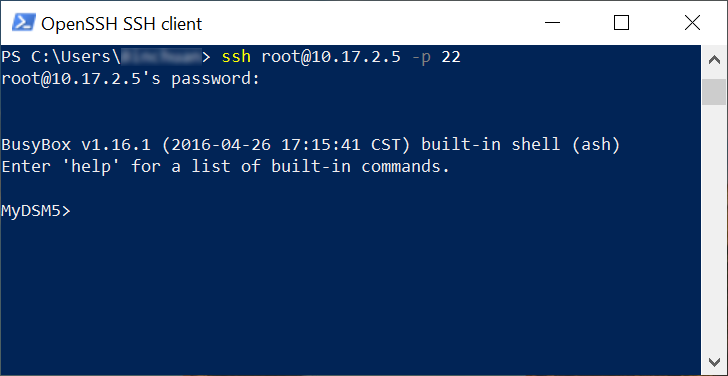The height and width of the screenshot is (376, 728).
Task: Maximize the OpenSSH SSH client window
Action: point(621,22)
